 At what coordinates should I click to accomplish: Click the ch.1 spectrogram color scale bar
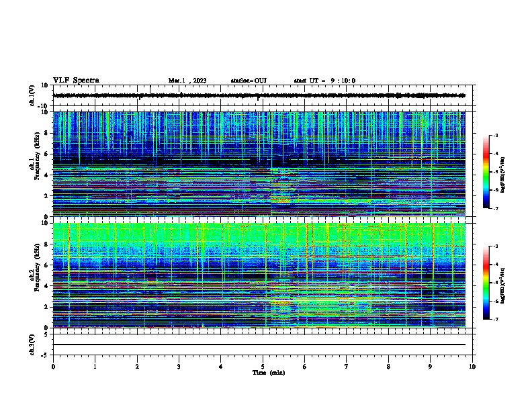(x=486, y=172)
